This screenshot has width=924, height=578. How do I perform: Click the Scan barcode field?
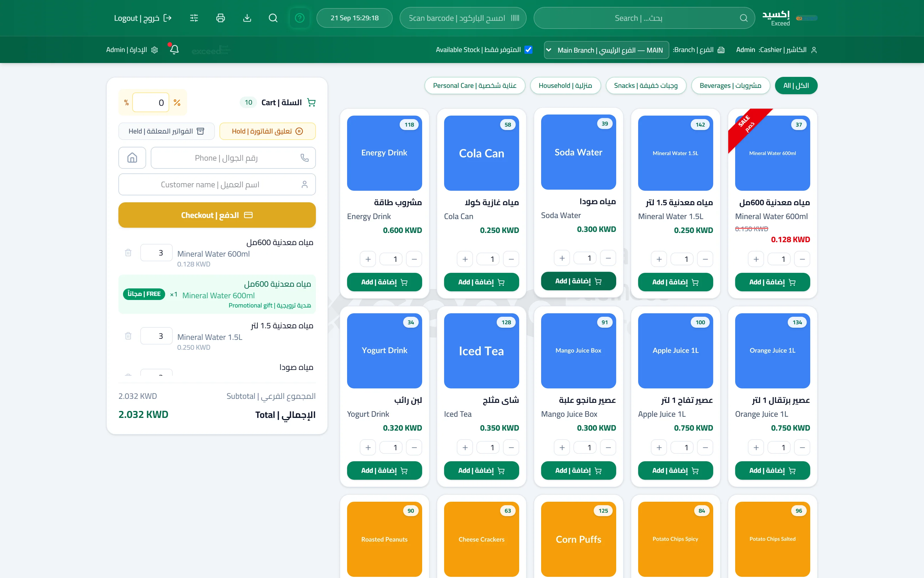click(x=463, y=18)
